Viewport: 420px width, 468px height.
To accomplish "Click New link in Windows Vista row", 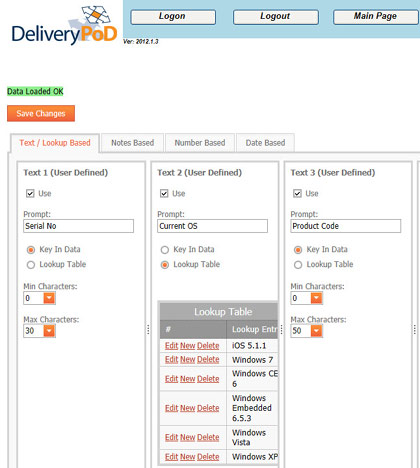I will click(x=187, y=437).
